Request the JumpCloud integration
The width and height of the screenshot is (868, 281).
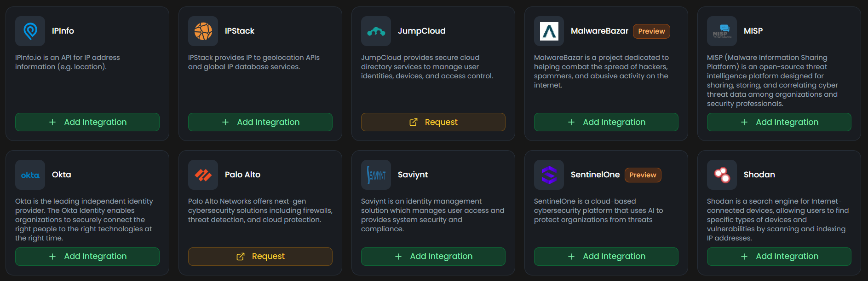(433, 122)
